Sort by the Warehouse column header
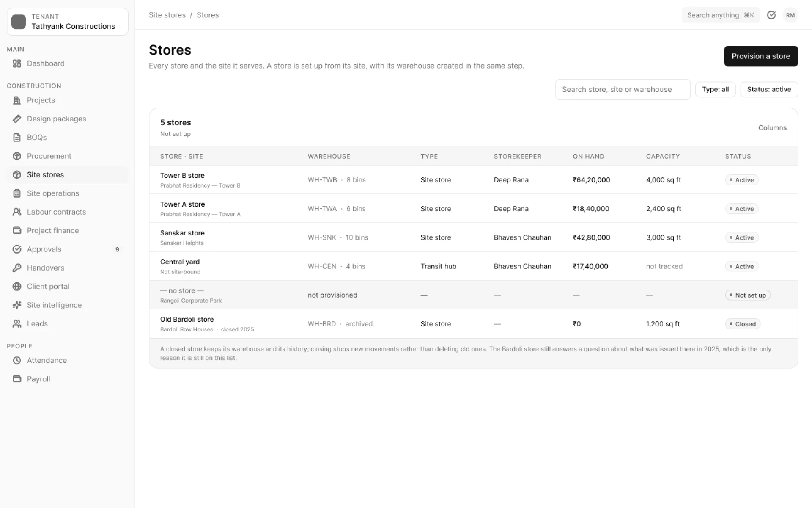Image resolution: width=812 pixels, height=508 pixels. (x=329, y=157)
